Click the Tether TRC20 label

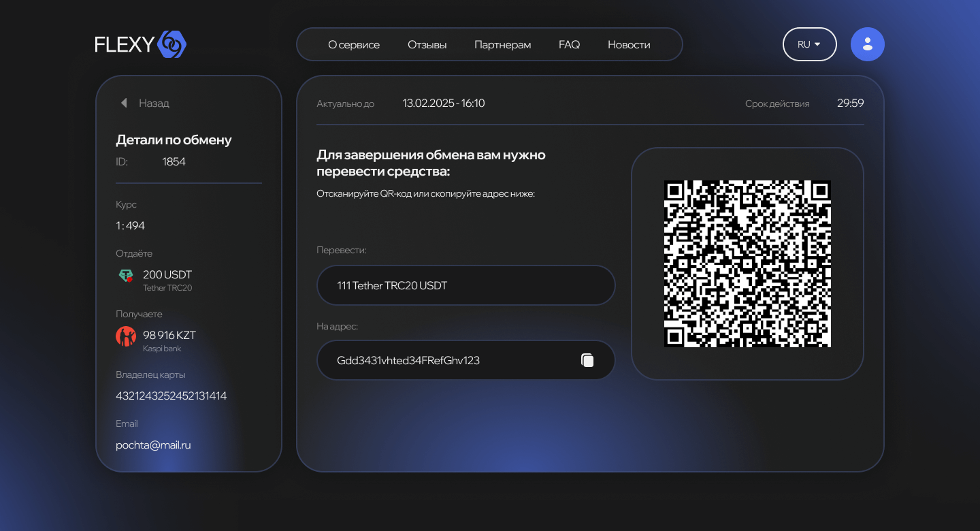(x=167, y=288)
